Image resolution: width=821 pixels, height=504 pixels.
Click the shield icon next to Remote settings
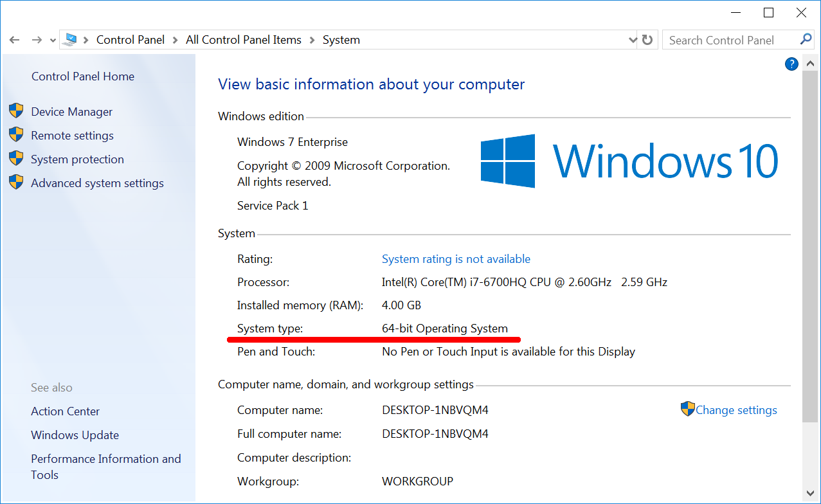click(16, 135)
